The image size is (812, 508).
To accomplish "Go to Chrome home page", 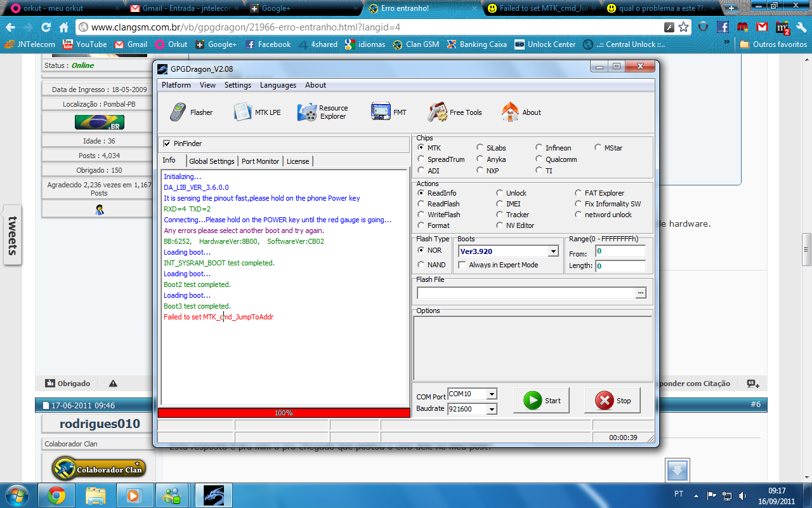I will (x=63, y=27).
